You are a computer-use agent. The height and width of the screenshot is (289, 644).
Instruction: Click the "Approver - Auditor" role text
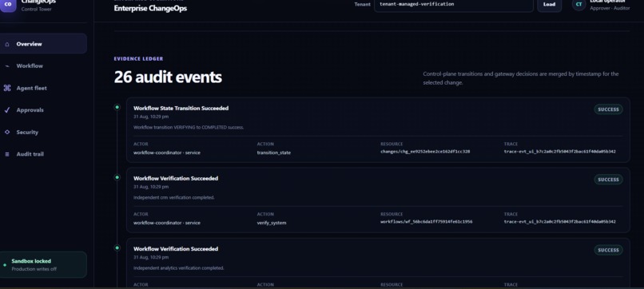pos(610,8)
